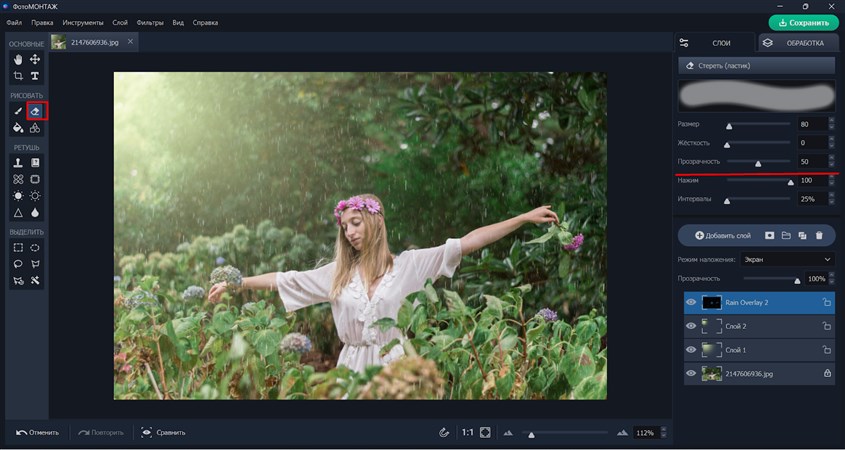Toggle the lock on Слой 1 layer
Viewport: 845px width, 450px height.
pyautogui.click(x=826, y=350)
